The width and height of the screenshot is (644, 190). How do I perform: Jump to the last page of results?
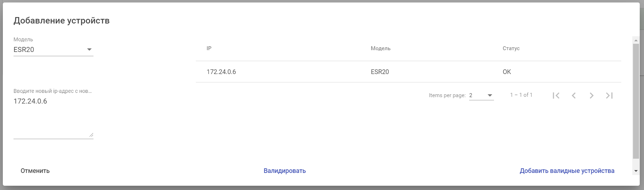click(x=609, y=95)
